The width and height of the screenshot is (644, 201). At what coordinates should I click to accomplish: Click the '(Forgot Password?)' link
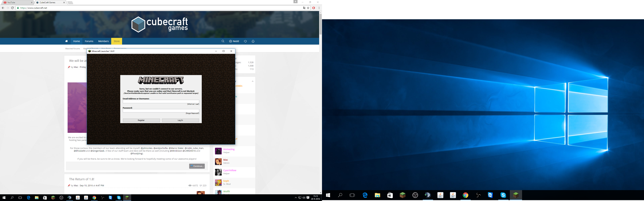193,113
